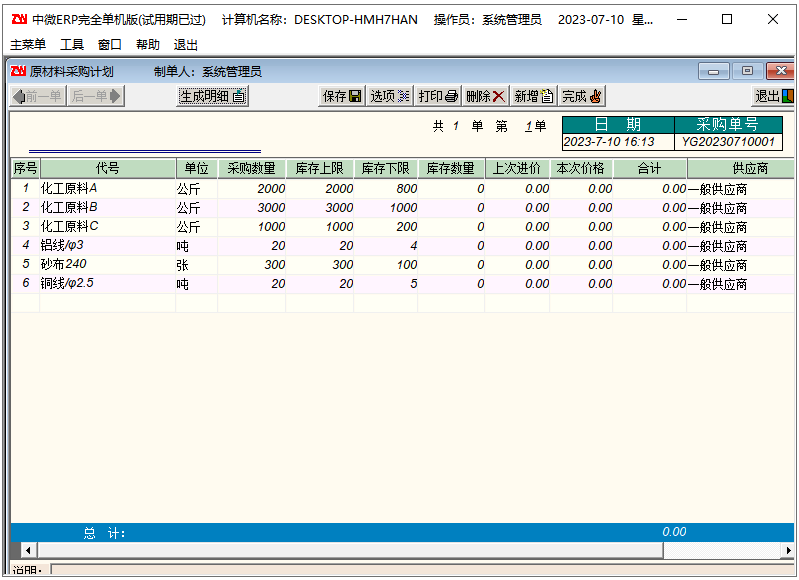Click unit 张 in 砂布240 row
Viewport: 799px width, 580px height.
click(197, 265)
